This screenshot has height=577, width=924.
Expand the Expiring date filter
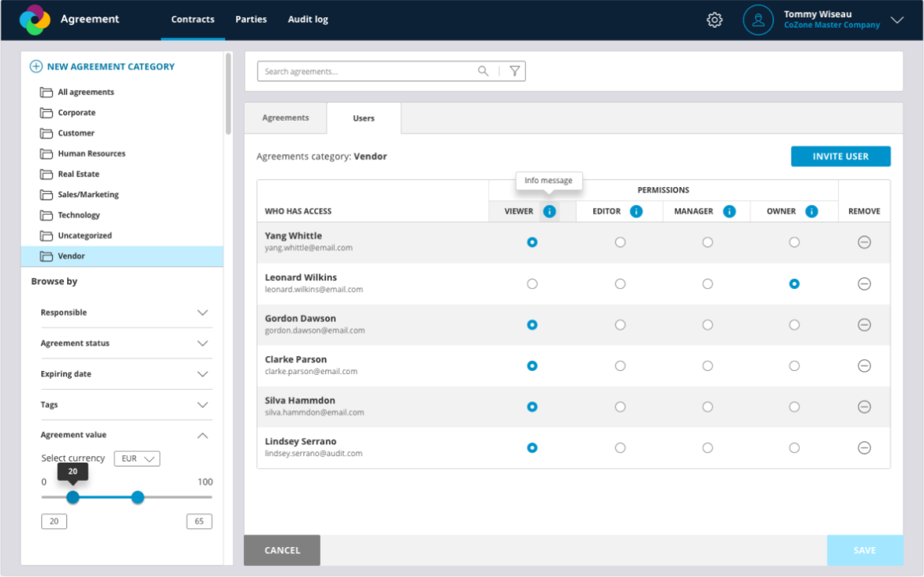click(x=202, y=374)
